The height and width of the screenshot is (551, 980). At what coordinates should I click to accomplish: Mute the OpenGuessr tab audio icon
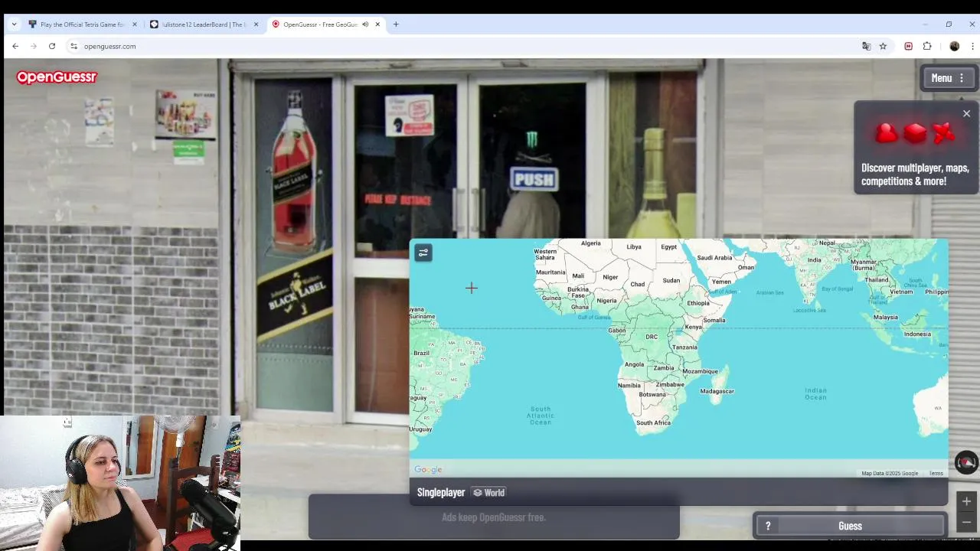pyautogui.click(x=364, y=24)
